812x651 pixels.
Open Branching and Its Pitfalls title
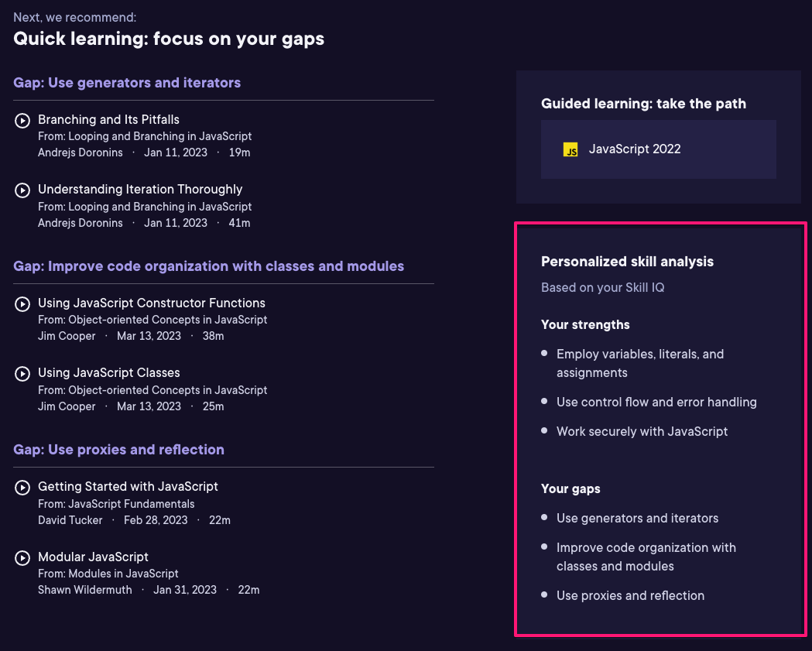[x=108, y=120]
